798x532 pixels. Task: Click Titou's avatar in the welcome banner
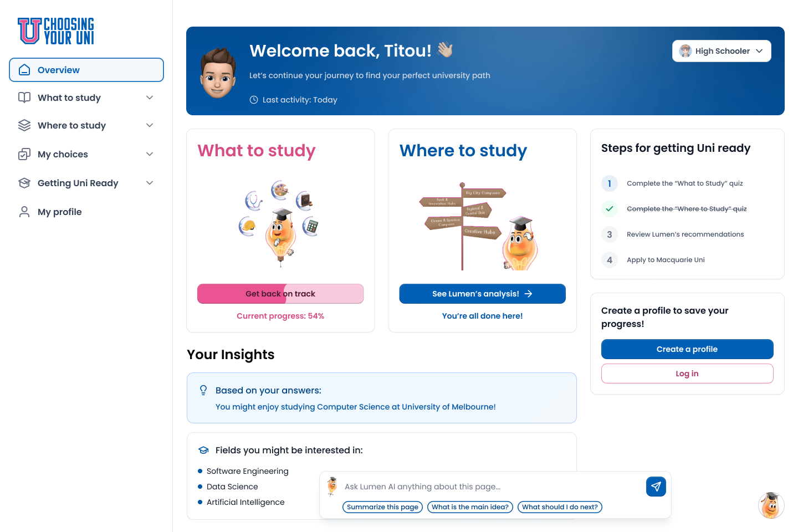(218, 73)
